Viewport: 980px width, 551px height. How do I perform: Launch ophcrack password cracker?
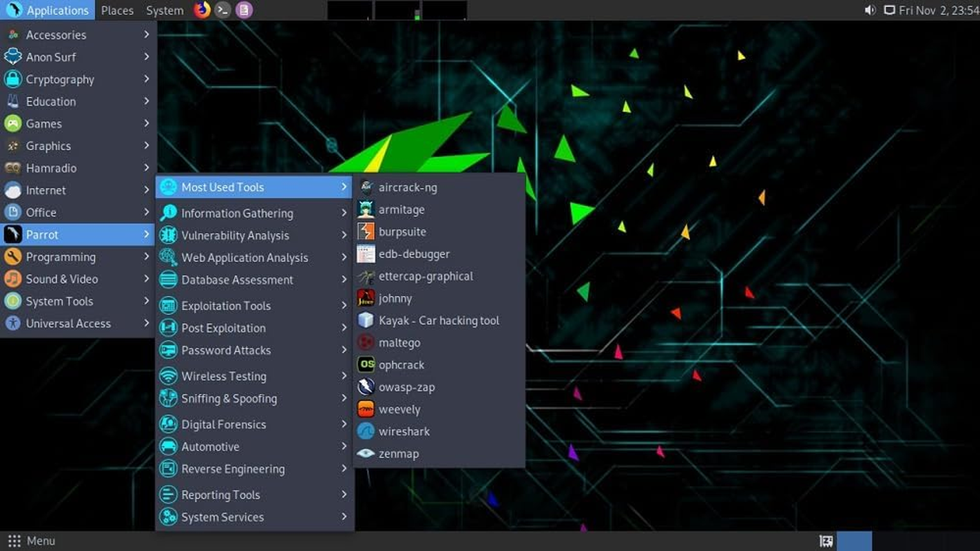[402, 364]
